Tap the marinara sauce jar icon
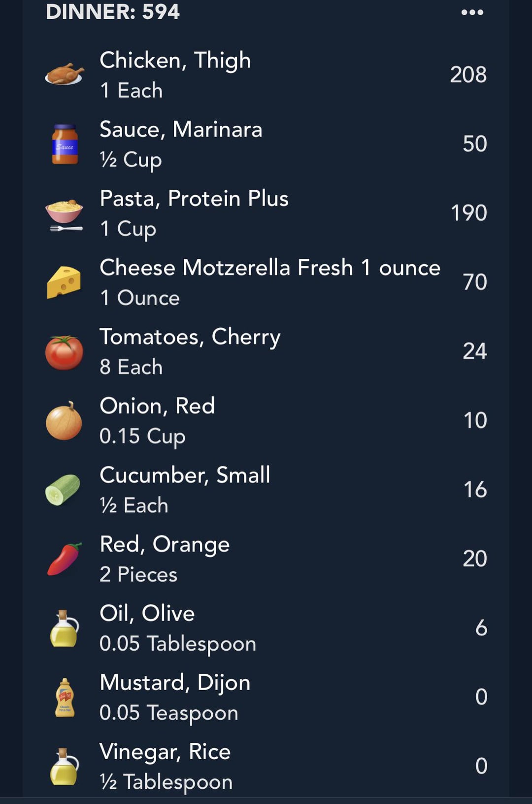The height and width of the screenshot is (804, 532). (x=65, y=144)
